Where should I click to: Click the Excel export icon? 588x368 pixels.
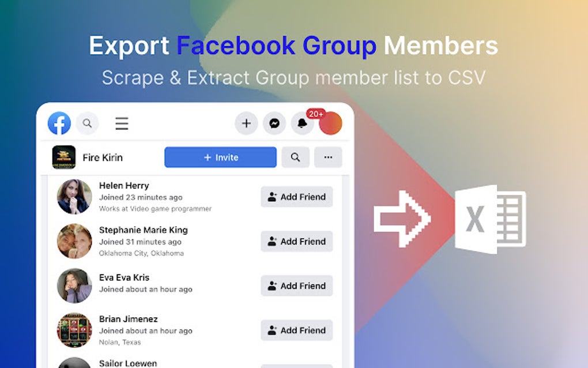click(492, 220)
